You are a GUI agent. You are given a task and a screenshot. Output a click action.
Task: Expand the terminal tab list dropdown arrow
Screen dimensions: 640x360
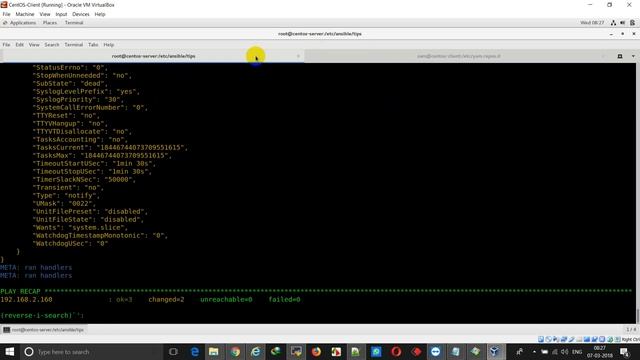point(633,56)
